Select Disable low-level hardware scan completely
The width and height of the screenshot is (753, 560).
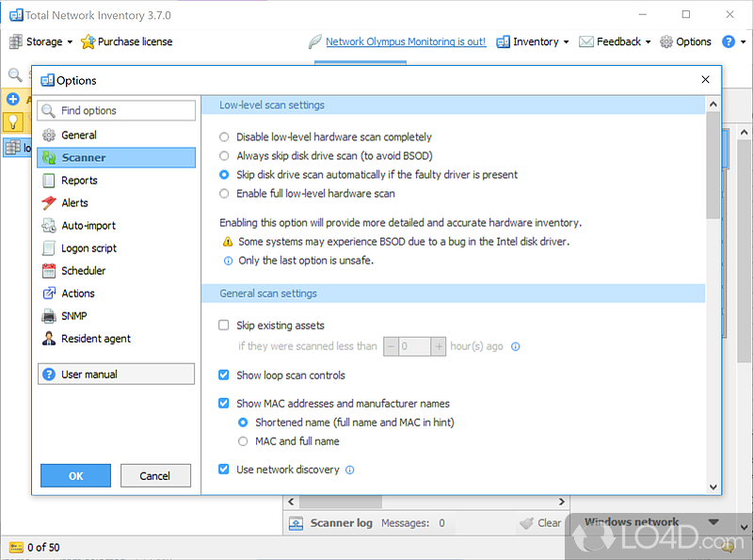(224, 136)
